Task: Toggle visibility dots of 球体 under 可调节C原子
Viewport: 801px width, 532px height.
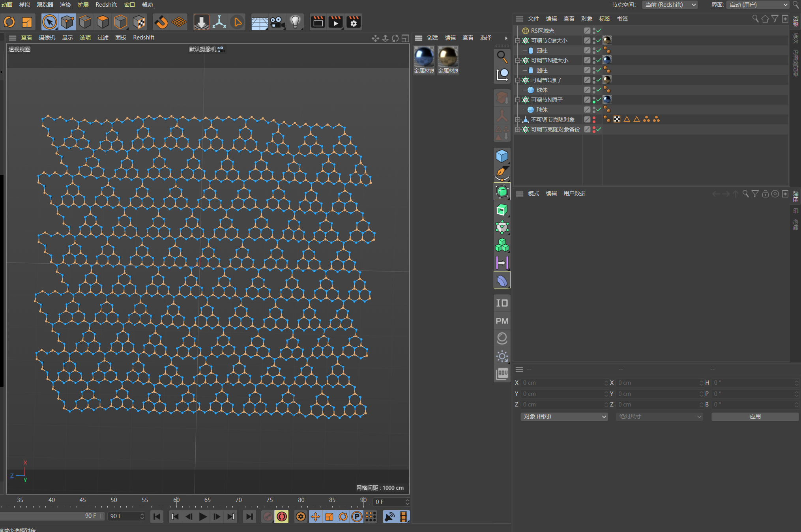Action: [x=594, y=90]
